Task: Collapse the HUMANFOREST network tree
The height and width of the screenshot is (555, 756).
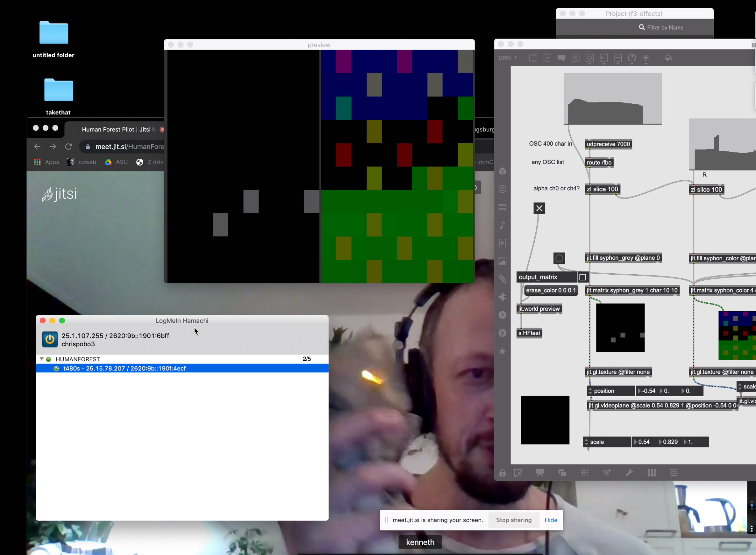Action: point(42,359)
